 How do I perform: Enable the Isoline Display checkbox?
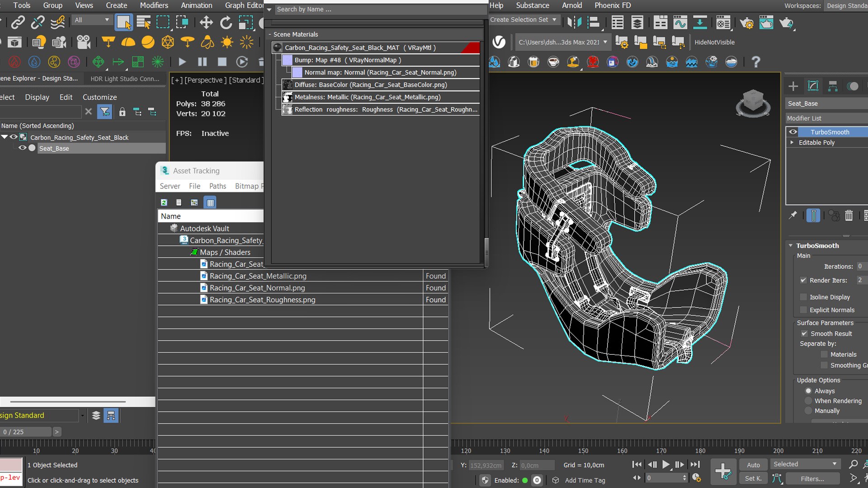coord(803,297)
